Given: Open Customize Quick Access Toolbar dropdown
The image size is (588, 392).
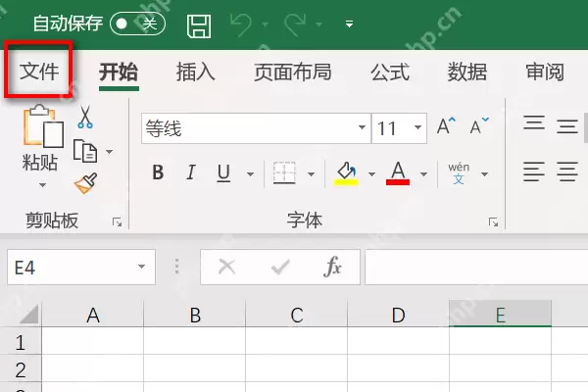Looking at the screenshot, I should click(349, 24).
